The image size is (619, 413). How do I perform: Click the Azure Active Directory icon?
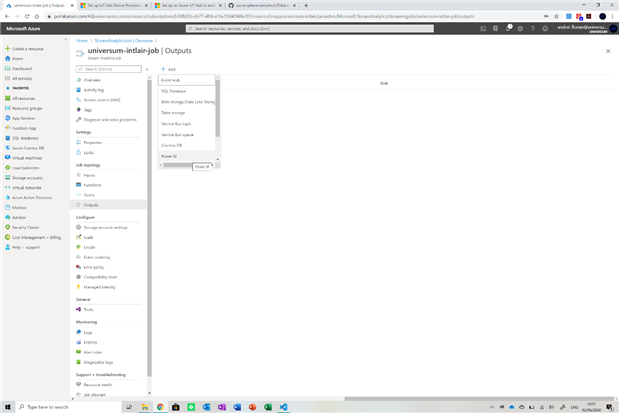point(7,197)
